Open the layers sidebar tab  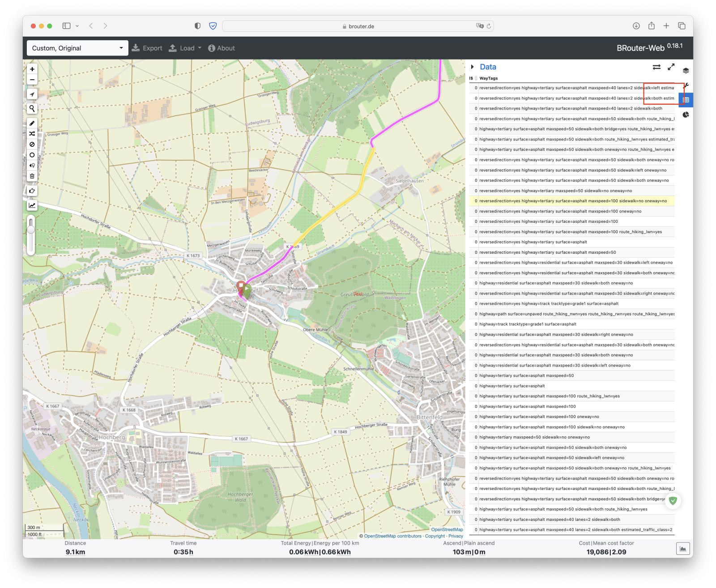point(686,71)
